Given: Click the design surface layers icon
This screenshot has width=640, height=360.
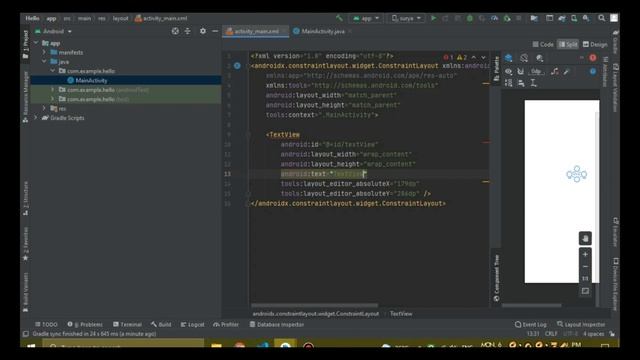Looking at the screenshot, I should coord(509,58).
